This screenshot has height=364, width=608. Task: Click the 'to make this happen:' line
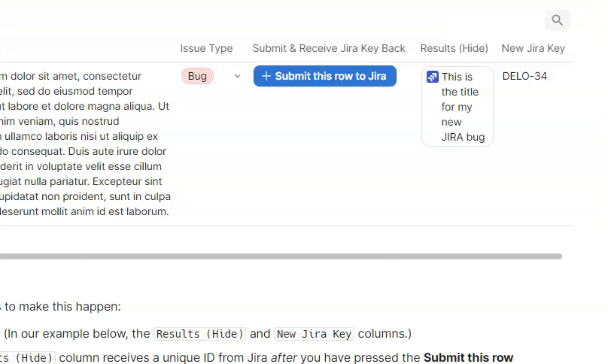point(64,306)
